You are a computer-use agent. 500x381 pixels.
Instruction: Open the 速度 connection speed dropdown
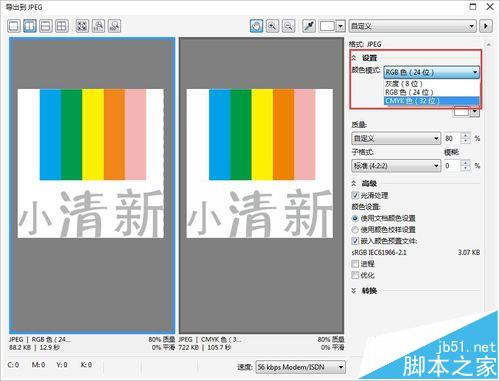[300, 367]
